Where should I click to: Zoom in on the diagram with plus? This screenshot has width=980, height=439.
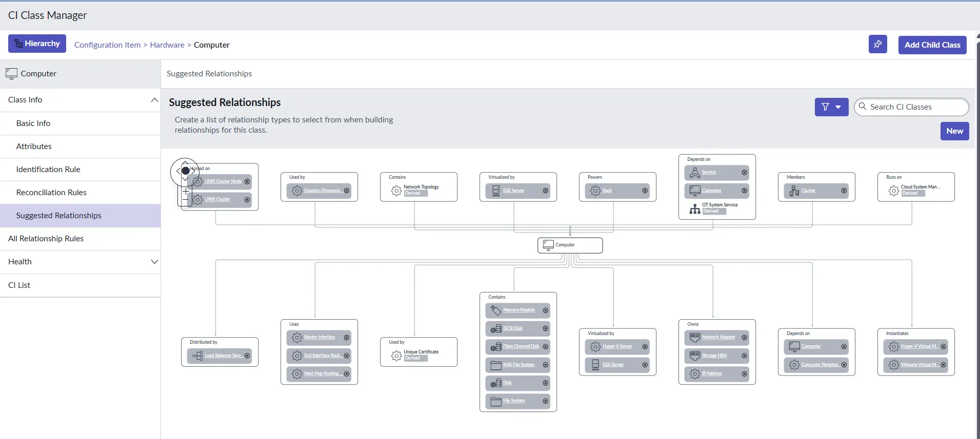click(x=185, y=191)
